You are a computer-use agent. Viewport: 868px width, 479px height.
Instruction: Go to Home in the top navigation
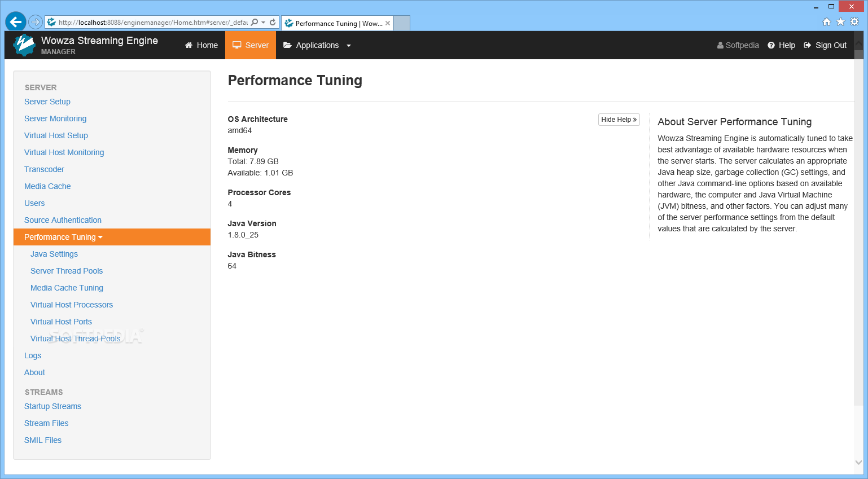click(x=201, y=45)
